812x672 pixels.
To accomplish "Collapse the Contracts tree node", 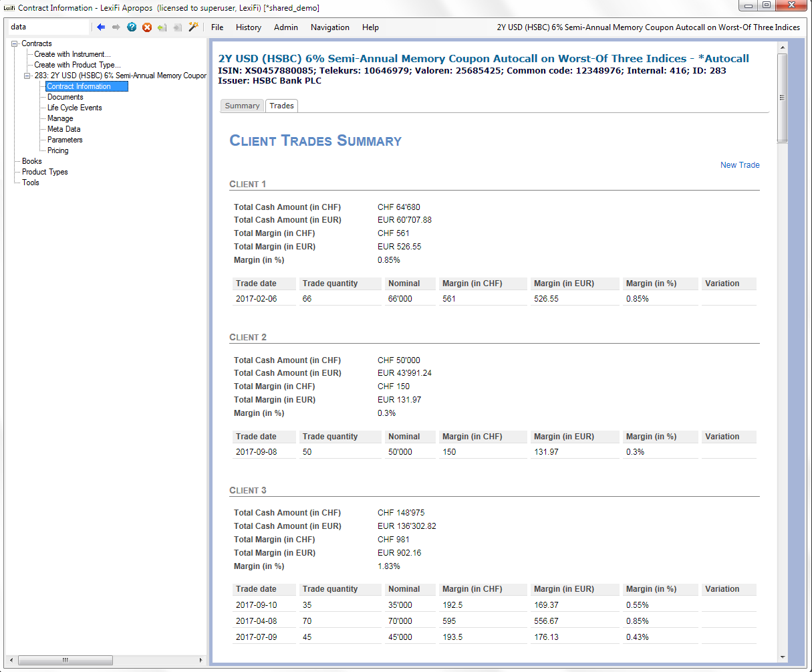I will (x=15, y=43).
